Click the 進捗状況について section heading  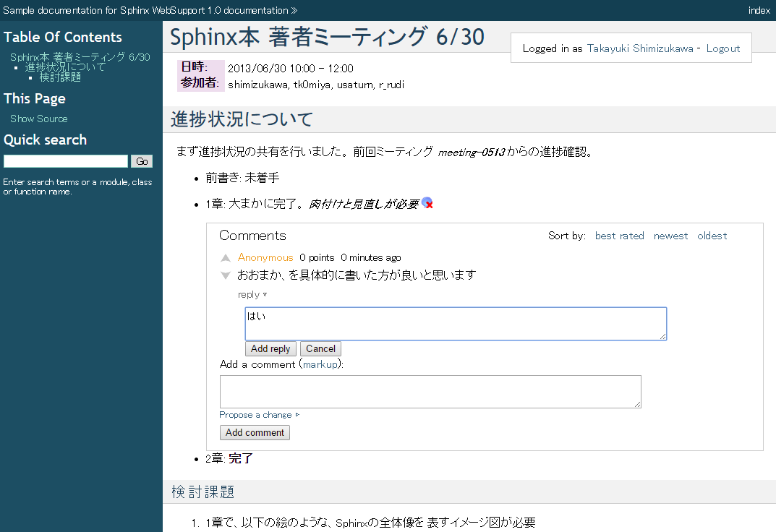(x=242, y=119)
